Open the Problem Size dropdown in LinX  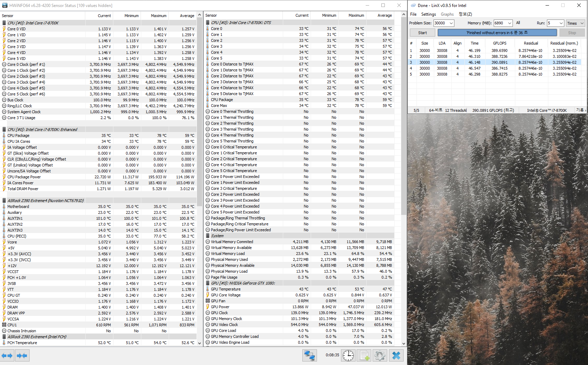(451, 23)
